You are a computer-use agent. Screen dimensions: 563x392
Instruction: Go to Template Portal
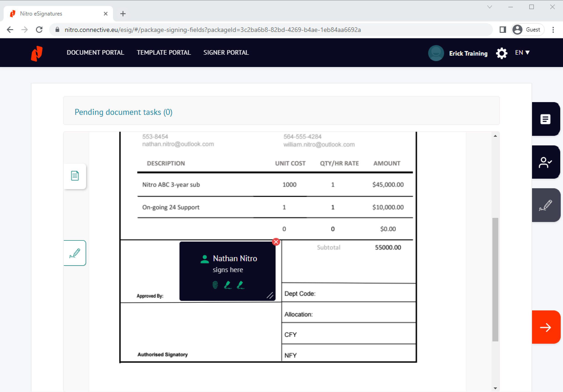(164, 52)
